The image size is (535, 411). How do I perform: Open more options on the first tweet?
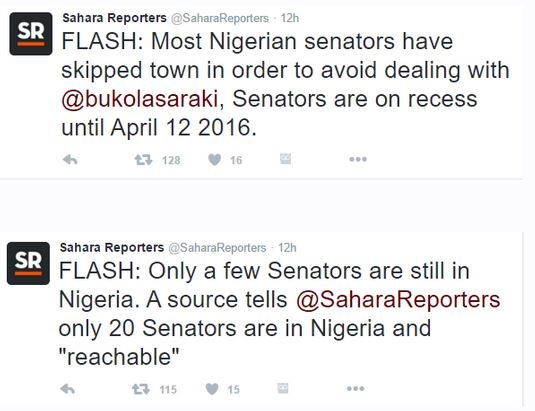tap(358, 159)
